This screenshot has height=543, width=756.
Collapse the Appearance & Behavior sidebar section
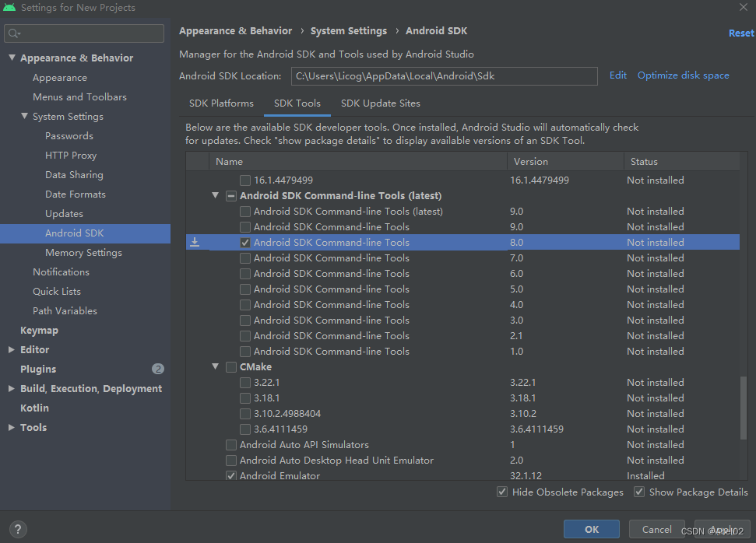[x=12, y=58]
